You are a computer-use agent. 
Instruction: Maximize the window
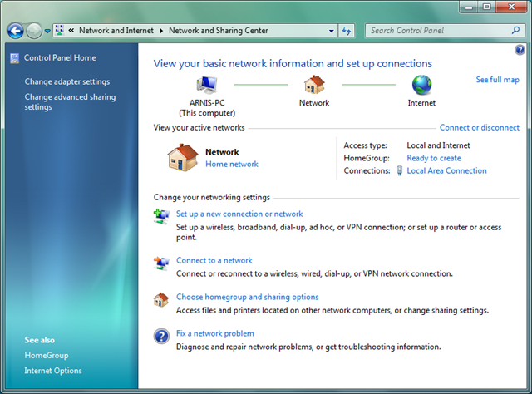point(487,7)
